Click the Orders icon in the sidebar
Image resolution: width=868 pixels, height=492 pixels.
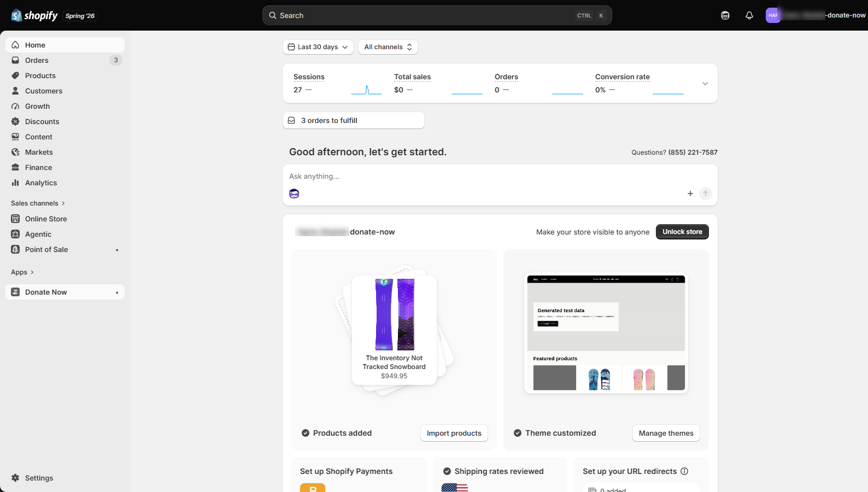(15, 60)
